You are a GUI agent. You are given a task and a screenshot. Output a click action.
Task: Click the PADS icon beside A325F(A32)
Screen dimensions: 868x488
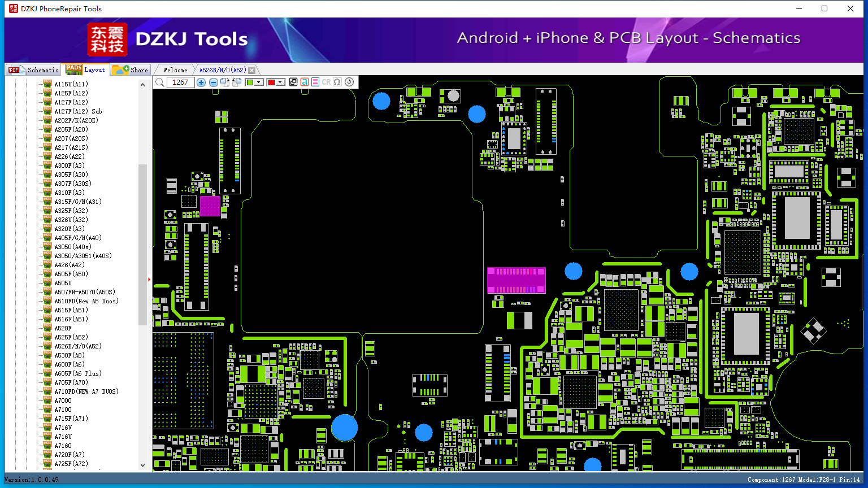click(47, 211)
